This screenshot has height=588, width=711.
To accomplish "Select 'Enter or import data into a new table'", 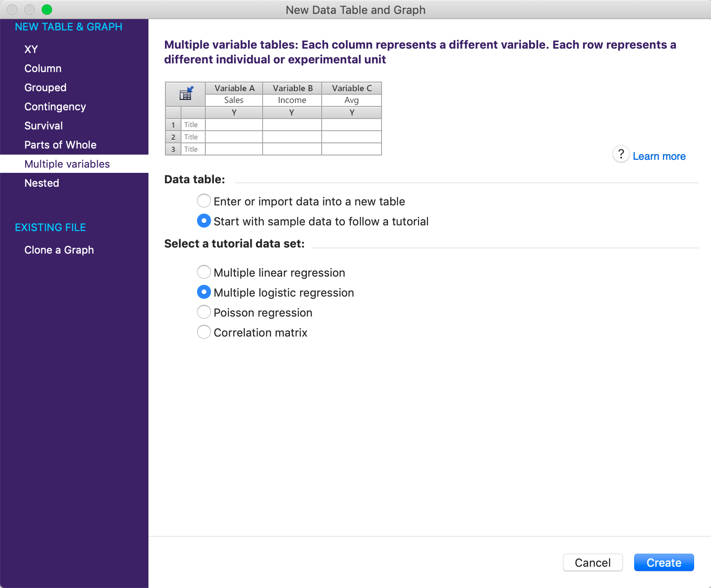I will click(204, 201).
